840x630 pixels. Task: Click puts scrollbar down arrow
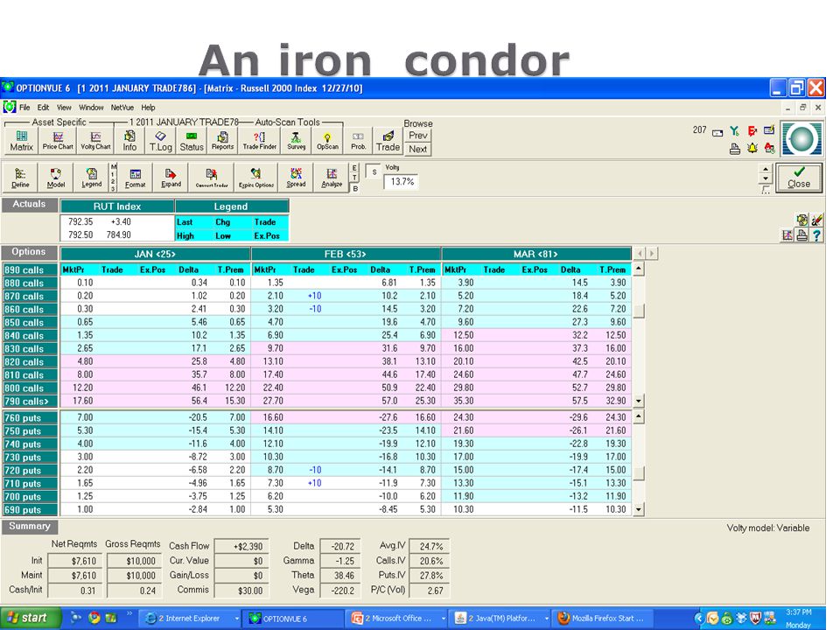[638, 509]
